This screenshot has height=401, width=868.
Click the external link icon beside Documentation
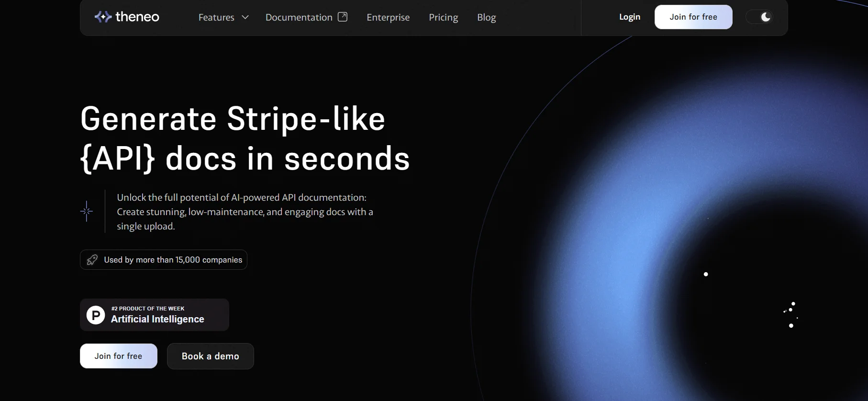pos(343,17)
